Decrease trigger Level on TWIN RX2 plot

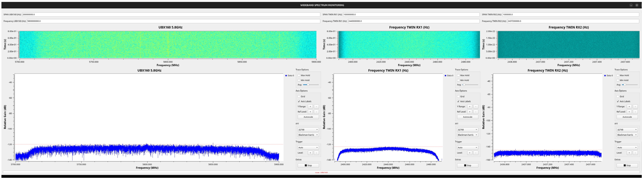click(635, 153)
